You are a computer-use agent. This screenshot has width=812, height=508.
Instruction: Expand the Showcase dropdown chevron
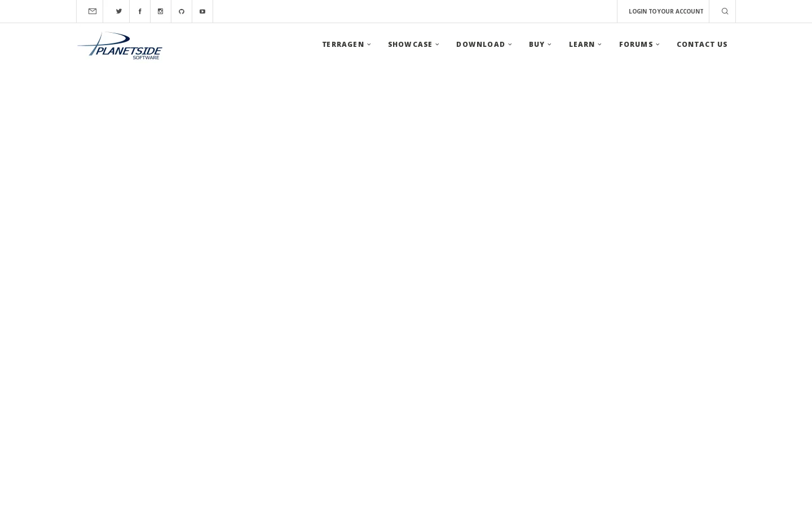pyautogui.click(x=438, y=45)
